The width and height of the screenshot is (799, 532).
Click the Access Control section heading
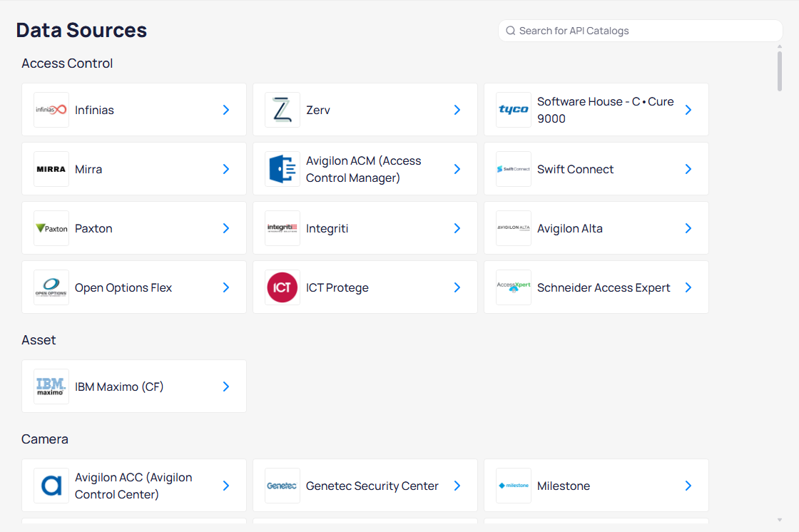click(x=67, y=63)
